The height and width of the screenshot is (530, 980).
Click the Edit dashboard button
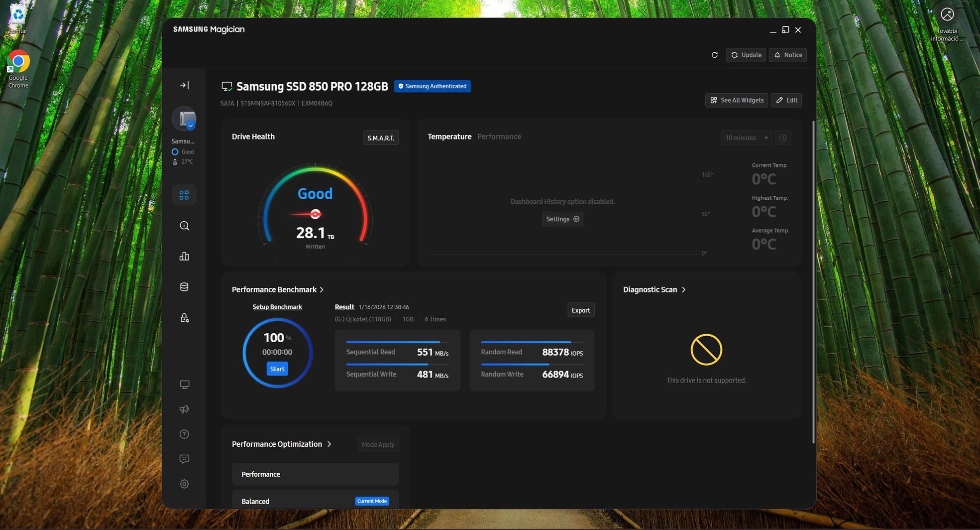pos(786,100)
